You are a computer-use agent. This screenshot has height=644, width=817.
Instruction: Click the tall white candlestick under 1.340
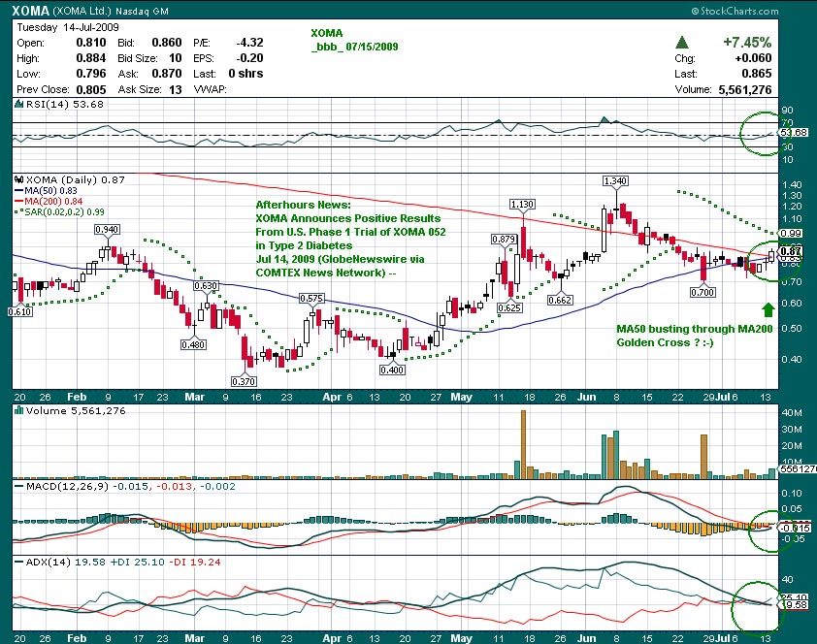tap(604, 230)
